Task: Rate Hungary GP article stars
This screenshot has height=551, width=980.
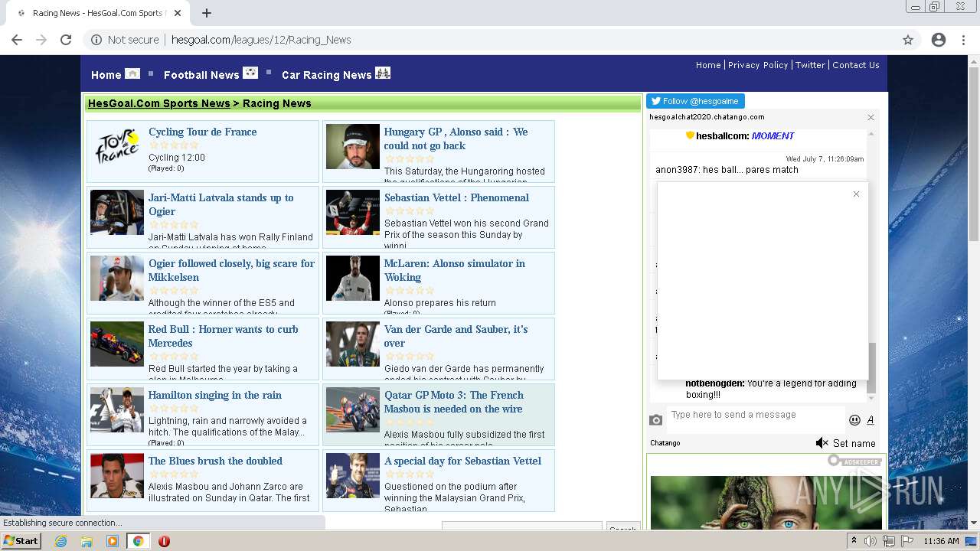Action: coord(410,159)
